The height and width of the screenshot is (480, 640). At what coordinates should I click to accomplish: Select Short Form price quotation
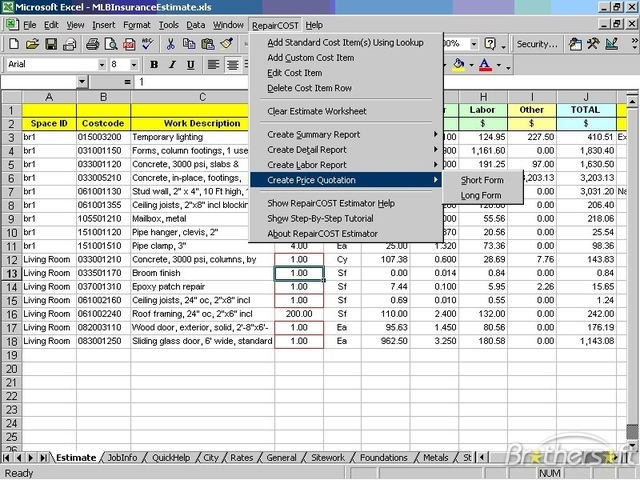[x=482, y=180]
